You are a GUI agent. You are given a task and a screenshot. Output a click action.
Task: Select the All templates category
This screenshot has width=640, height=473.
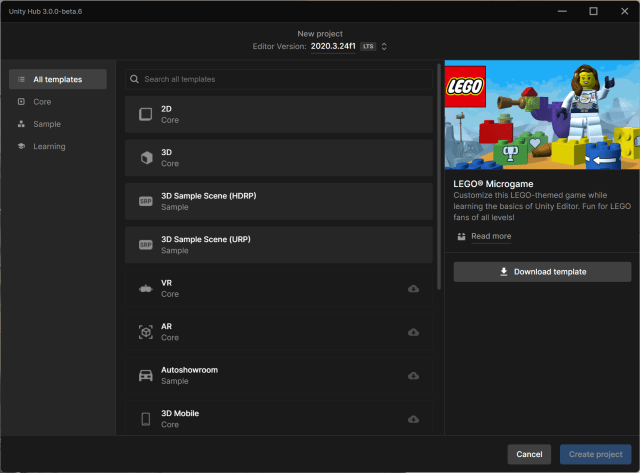point(58,79)
